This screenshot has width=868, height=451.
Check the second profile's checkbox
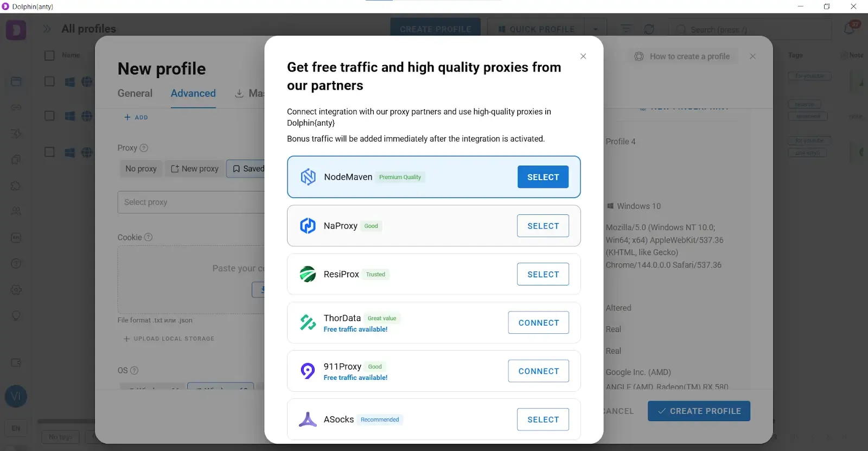[49, 116]
